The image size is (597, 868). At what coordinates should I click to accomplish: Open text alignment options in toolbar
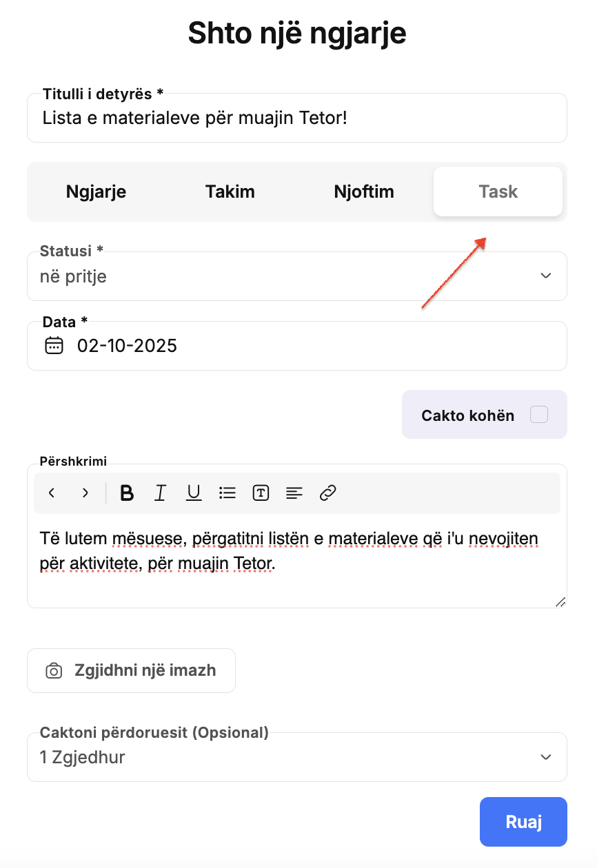pyautogui.click(x=294, y=493)
